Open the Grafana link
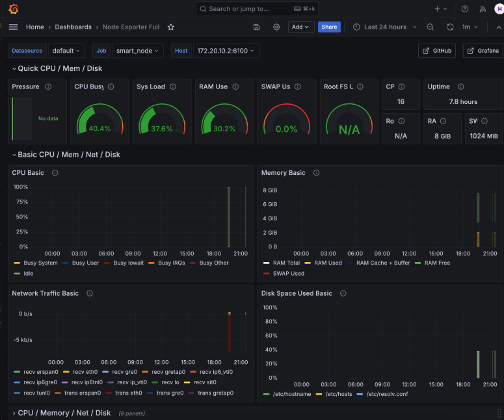The height and width of the screenshot is (420, 504). point(483,51)
